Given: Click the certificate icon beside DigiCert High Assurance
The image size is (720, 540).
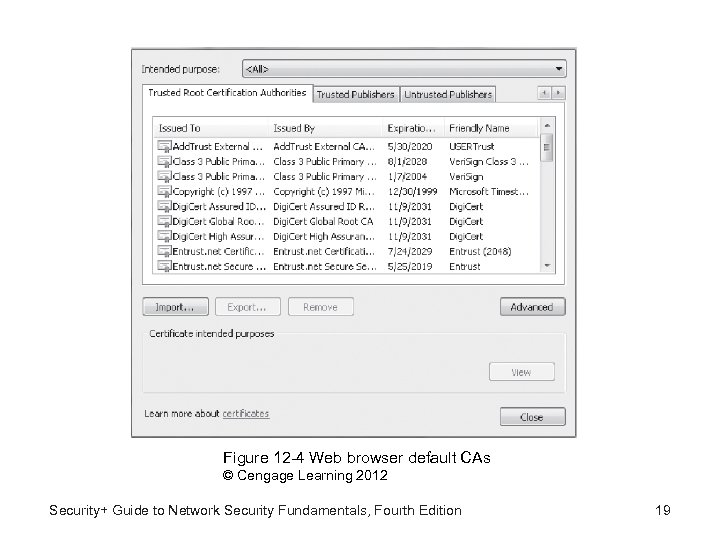Looking at the screenshot, I should (164, 236).
